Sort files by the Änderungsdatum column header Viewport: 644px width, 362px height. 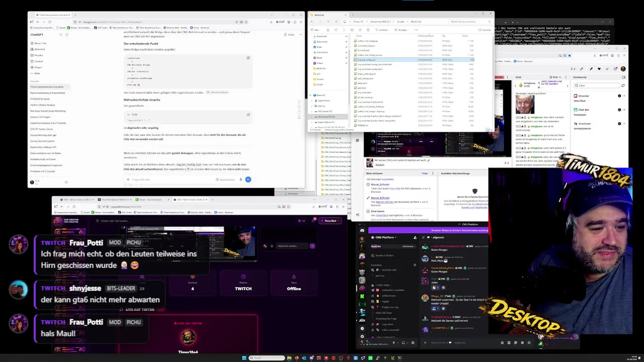426,36
